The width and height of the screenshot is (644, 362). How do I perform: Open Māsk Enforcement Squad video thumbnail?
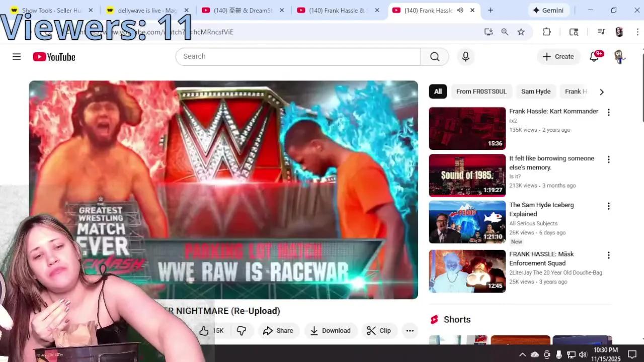[467, 271]
